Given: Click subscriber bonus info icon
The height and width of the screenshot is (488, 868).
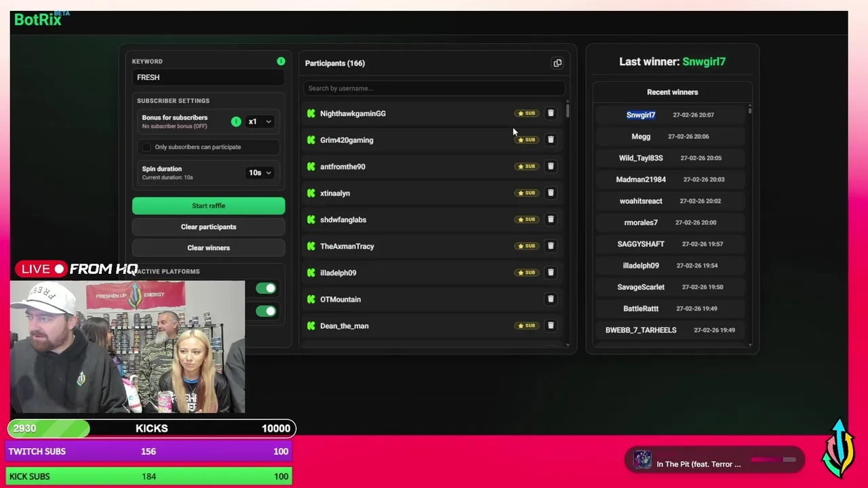Looking at the screenshot, I should (236, 121).
